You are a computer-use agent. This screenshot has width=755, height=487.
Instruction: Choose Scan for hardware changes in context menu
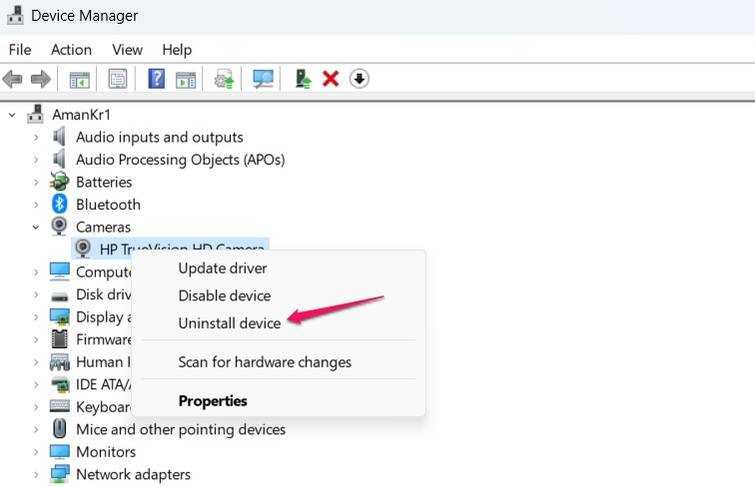(265, 362)
